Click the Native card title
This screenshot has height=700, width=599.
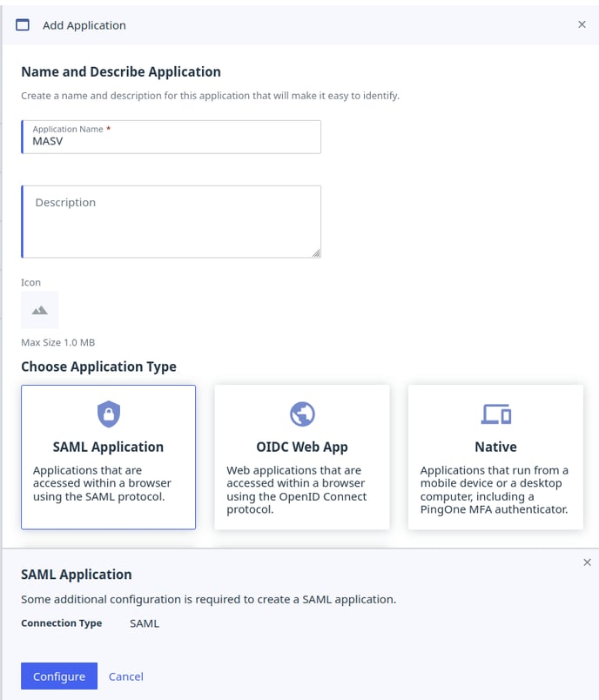495,446
